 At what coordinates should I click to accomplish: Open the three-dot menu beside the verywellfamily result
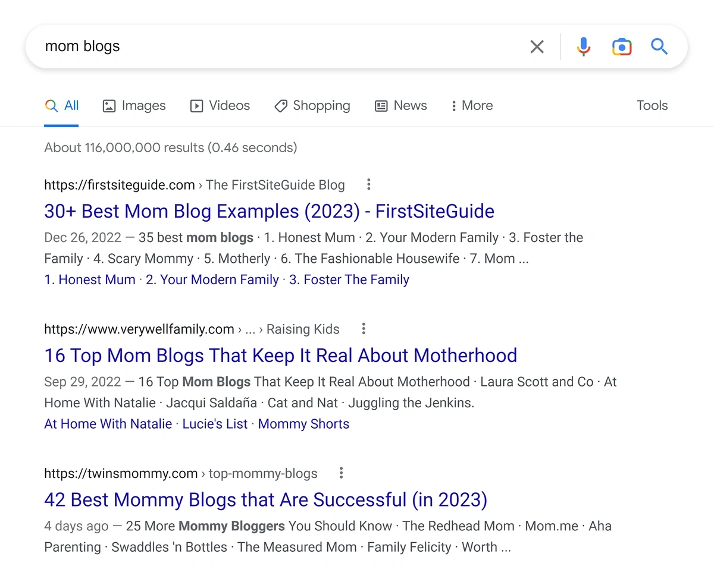tap(364, 329)
